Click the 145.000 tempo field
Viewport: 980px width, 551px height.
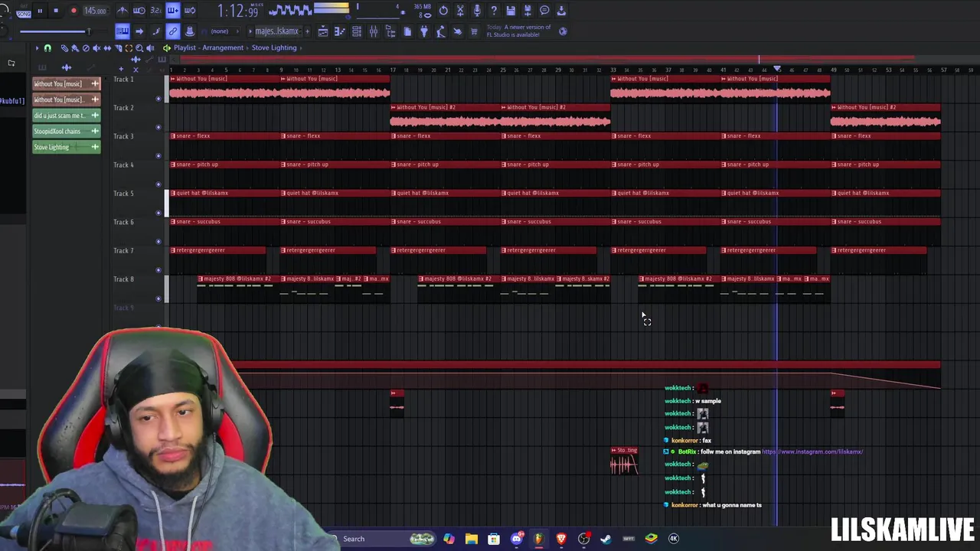(x=96, y=11)
